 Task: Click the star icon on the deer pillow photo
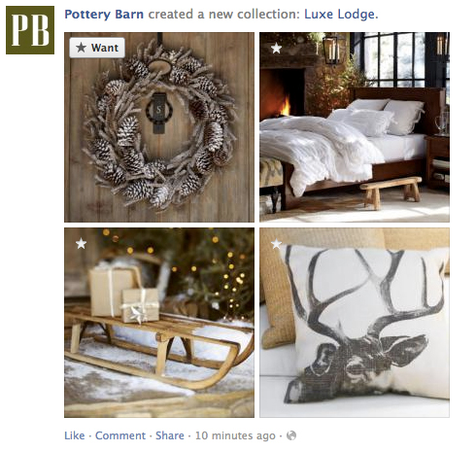(276, 243)
